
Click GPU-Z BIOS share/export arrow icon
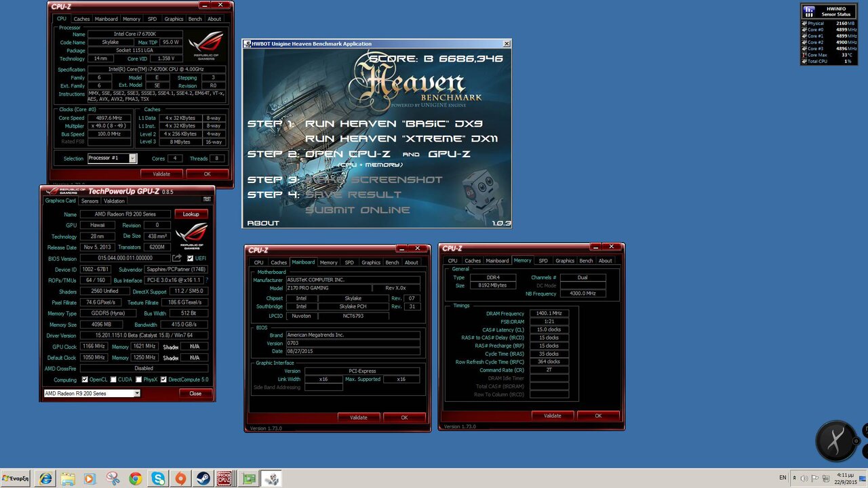(x=177, y=258)
